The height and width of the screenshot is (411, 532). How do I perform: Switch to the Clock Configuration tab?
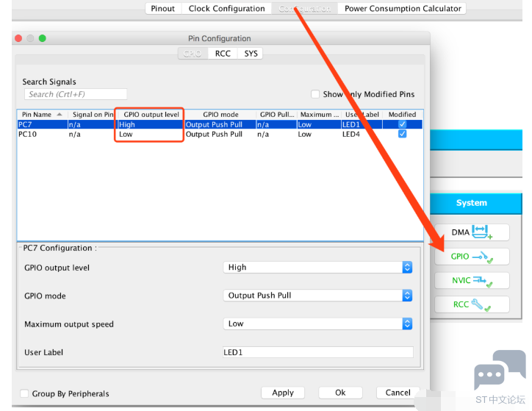point(226,9)
